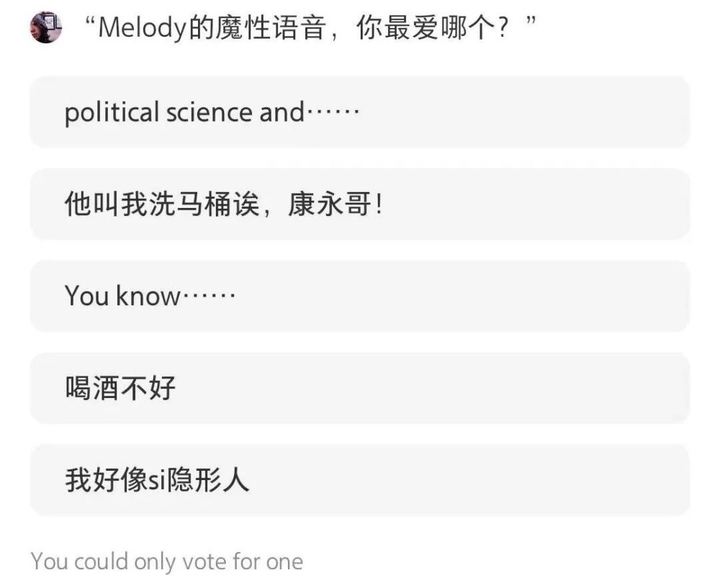Vote for "political science and……" option
Screen dimensions: 720x588
pyautogui.click(x=360, y=112)
